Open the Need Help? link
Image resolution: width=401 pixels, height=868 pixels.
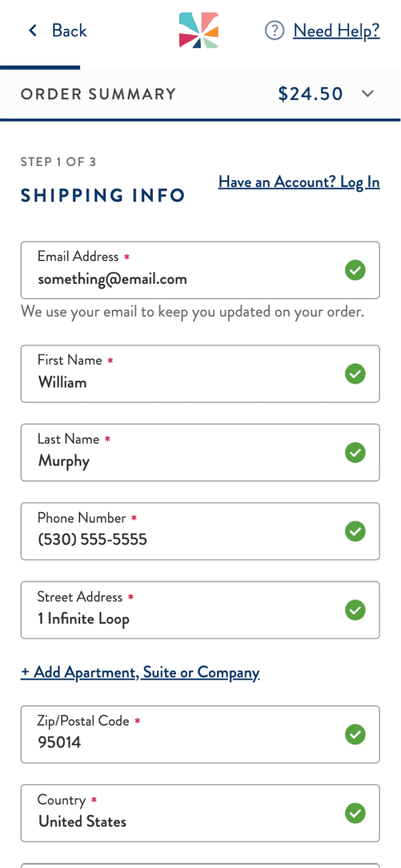336,30
